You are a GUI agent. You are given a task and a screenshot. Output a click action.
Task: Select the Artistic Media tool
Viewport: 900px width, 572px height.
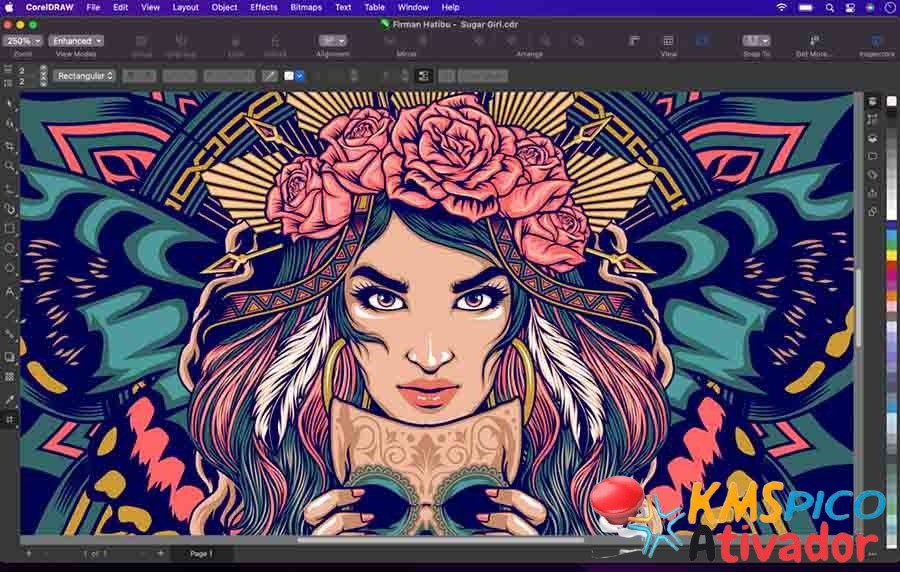coord(10,209)
